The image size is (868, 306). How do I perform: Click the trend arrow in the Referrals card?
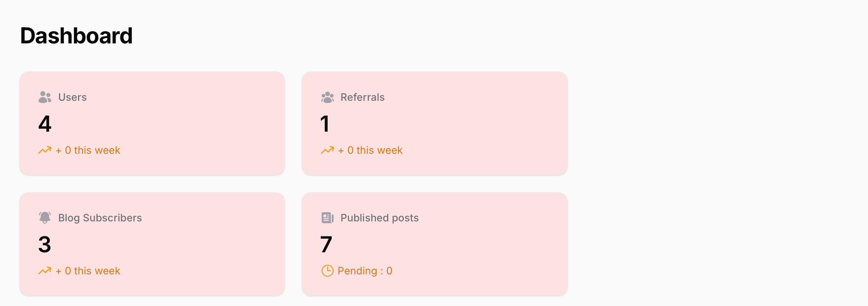(x=327, y=150)
